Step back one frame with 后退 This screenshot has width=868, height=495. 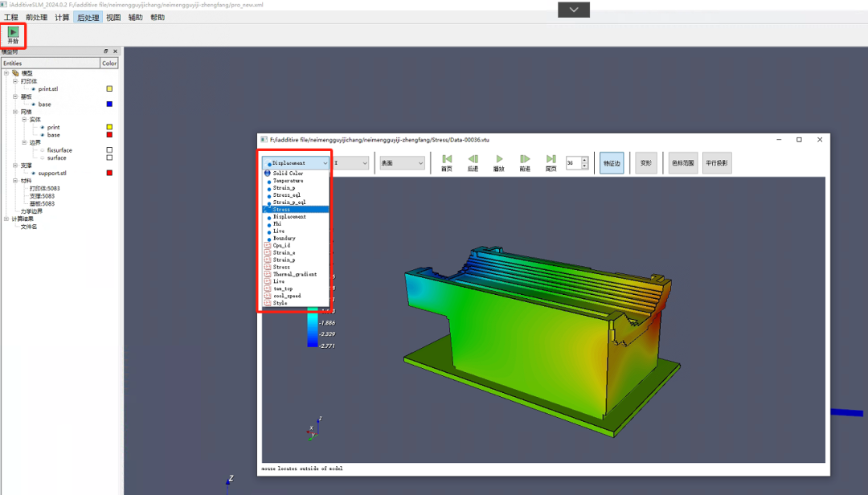473,163
